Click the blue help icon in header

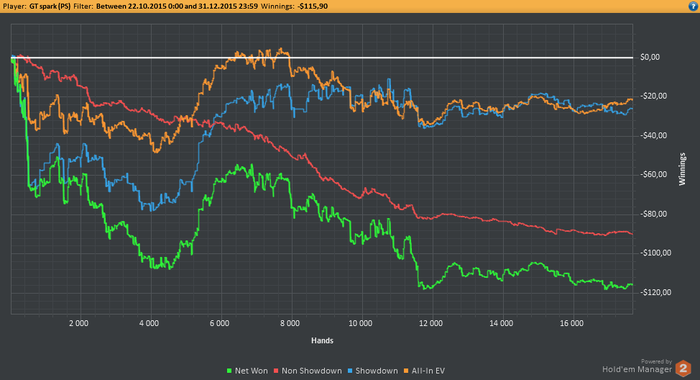pos(694,6)
